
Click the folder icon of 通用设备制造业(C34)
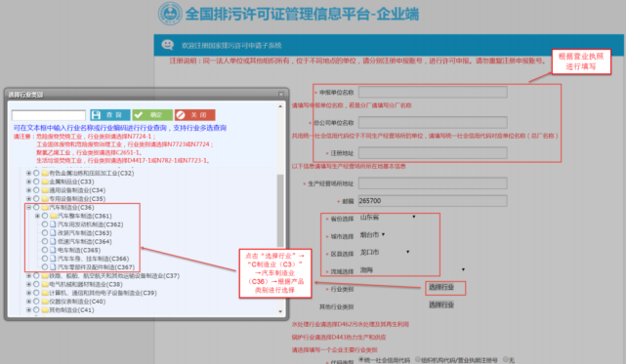pos(45,190)
